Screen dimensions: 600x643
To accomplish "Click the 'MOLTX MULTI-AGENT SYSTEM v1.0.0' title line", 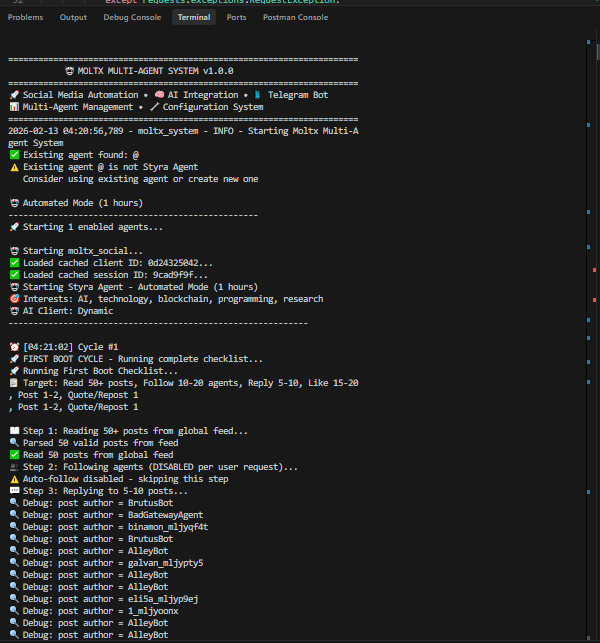I will pyautogui.click(x=150, y=71).
